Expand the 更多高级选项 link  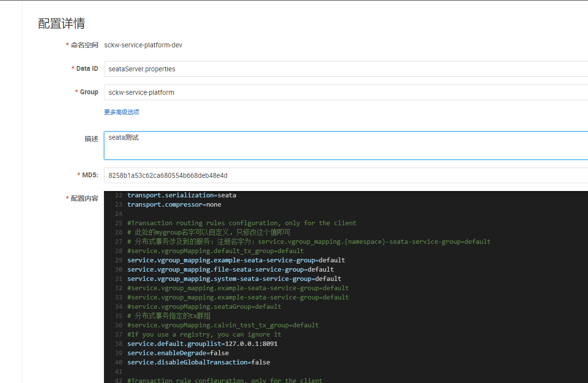(122, 112)
